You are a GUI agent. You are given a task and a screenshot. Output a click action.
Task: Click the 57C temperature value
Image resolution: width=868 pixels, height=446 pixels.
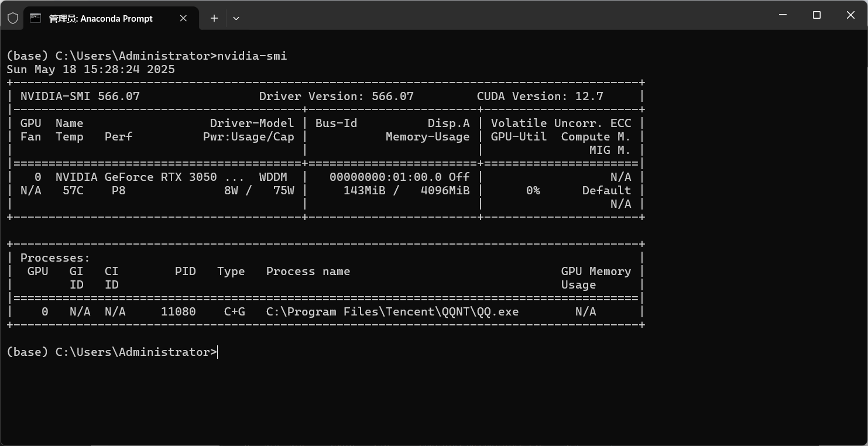[x=73, y=190]
